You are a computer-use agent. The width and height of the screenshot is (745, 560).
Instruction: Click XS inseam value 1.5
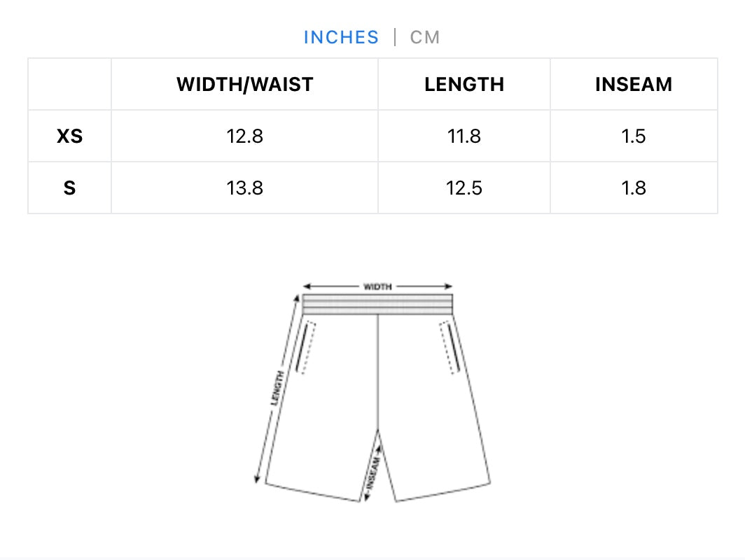coord(634,136)
